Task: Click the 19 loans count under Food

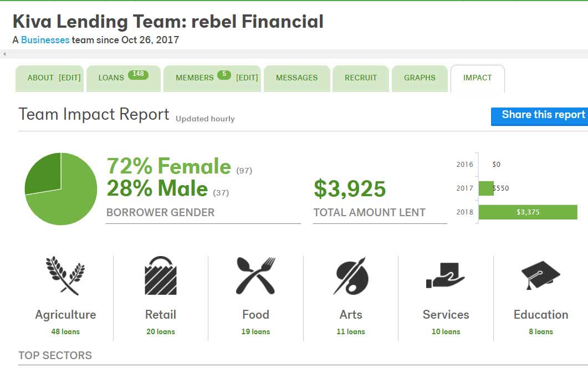Action: (x=255, y=331)
